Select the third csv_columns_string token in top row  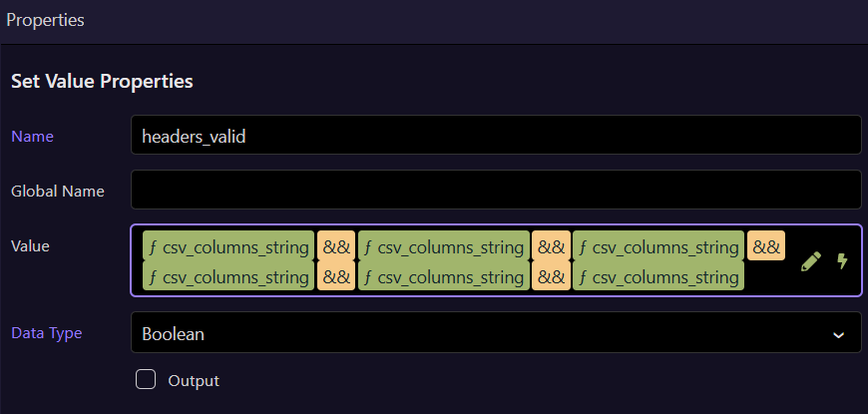click(x=658, y=246)
